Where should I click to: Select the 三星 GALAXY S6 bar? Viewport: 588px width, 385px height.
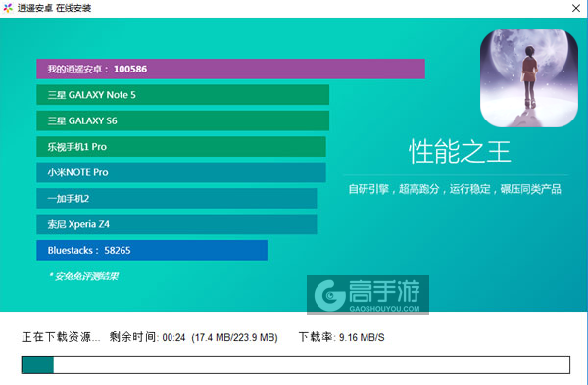tap(182, 120)
